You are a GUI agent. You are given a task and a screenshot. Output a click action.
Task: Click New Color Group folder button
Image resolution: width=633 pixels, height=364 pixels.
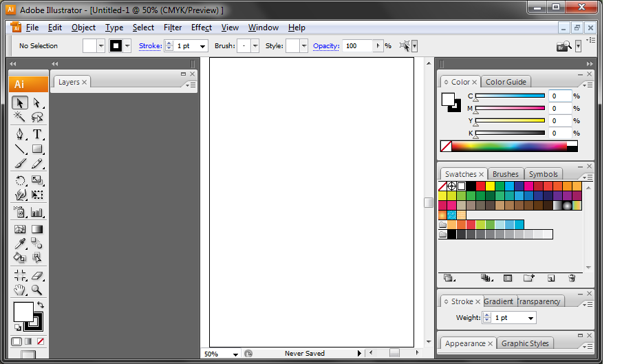[529, 278]
